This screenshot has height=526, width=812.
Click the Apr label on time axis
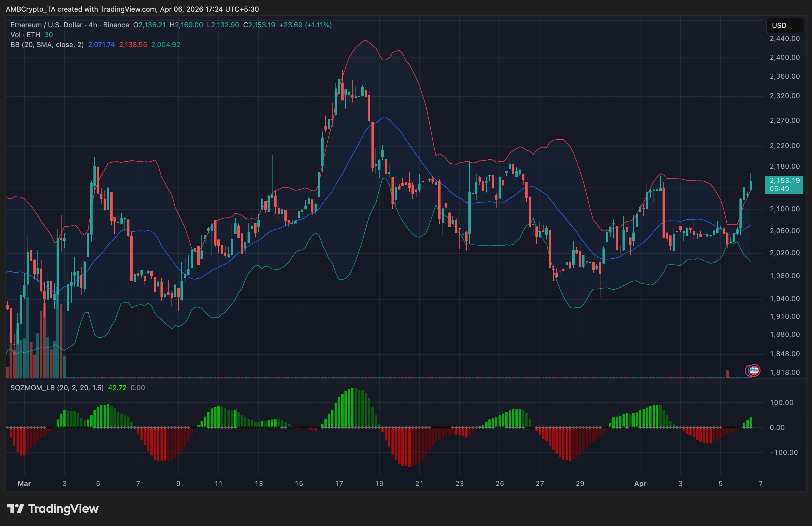pyautogui.click(x=640, y=483)
